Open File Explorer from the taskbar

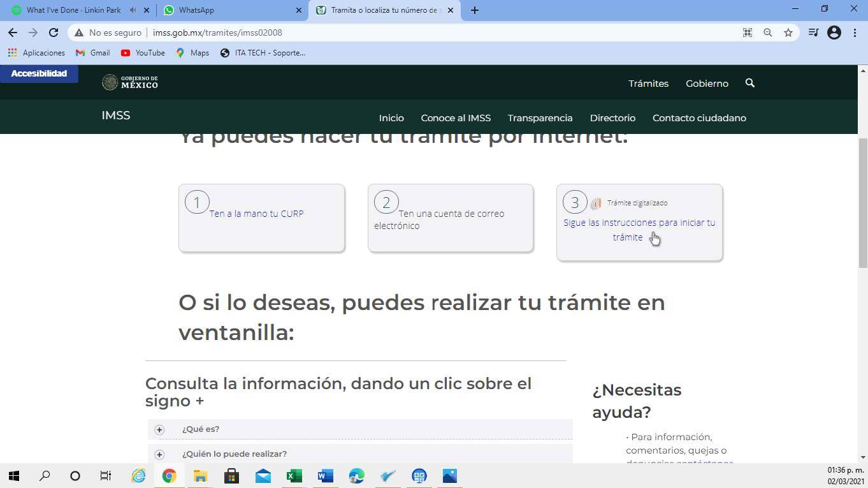(x=200, y=476)
